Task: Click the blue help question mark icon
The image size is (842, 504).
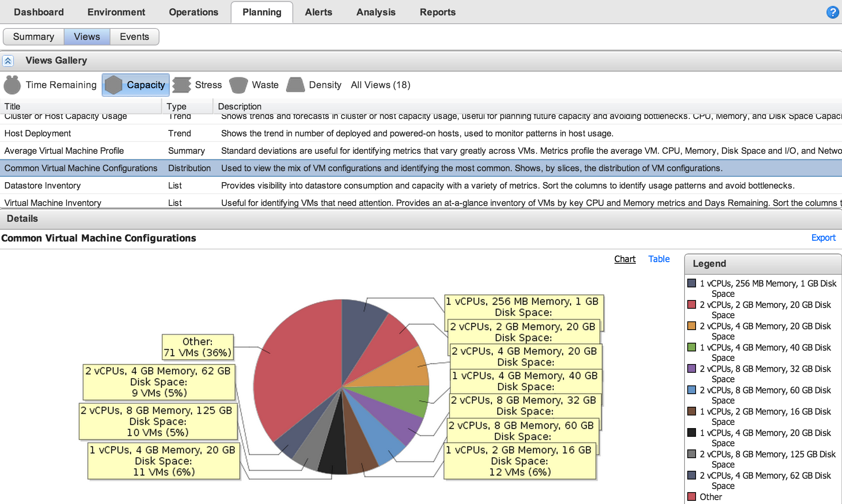Action: [833, 12]
